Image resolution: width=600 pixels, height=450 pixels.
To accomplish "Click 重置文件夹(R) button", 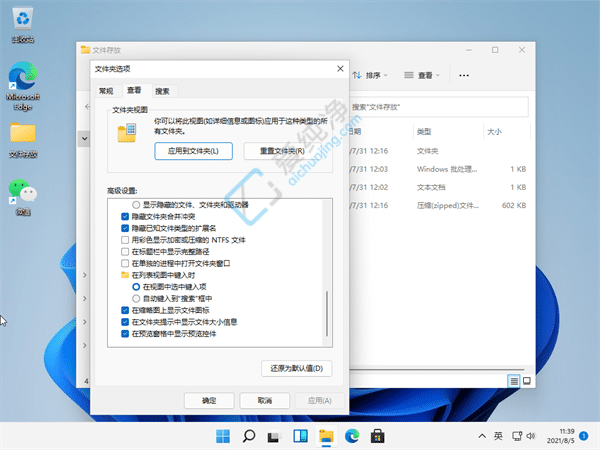I will (283, 151).
